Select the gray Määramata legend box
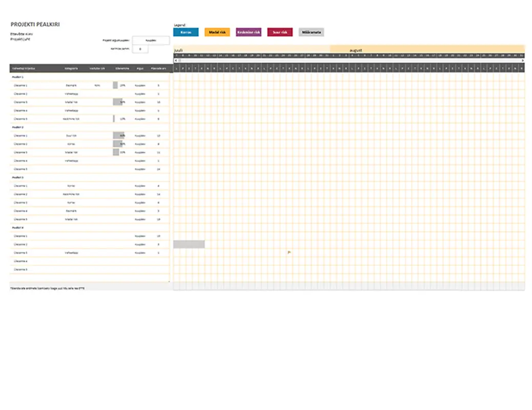Screen dimensions: 532x410 point(311,32)
